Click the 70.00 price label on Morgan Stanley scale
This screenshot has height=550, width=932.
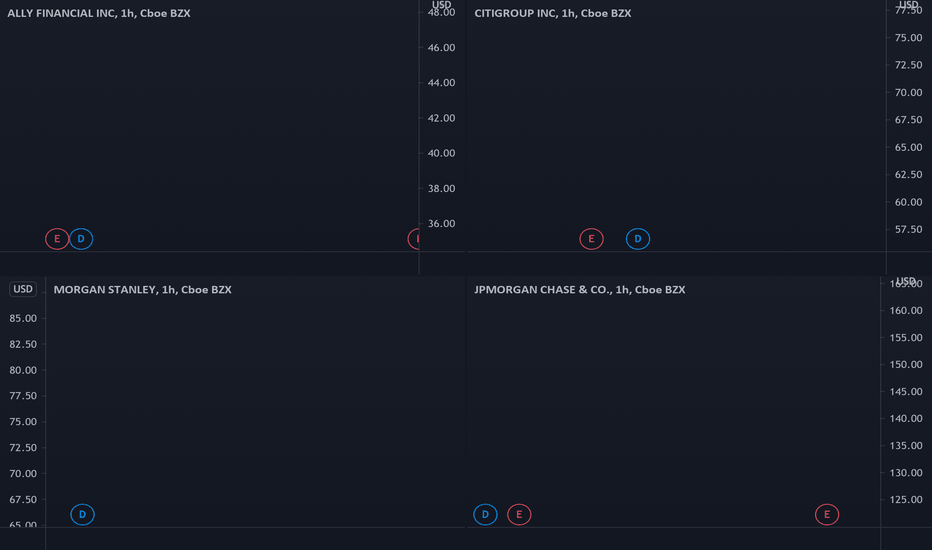click(23, 473)
